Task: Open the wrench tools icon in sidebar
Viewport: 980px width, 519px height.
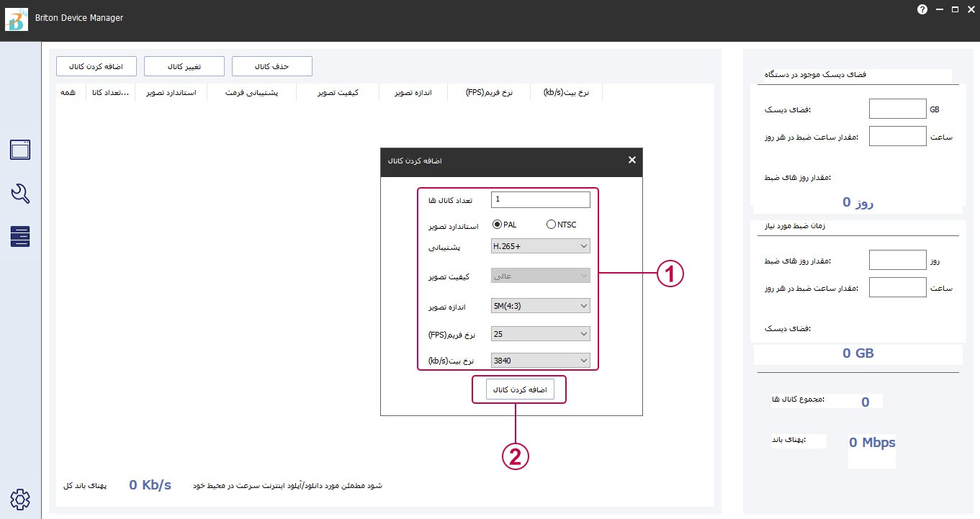Action: (x=20, y=193)
